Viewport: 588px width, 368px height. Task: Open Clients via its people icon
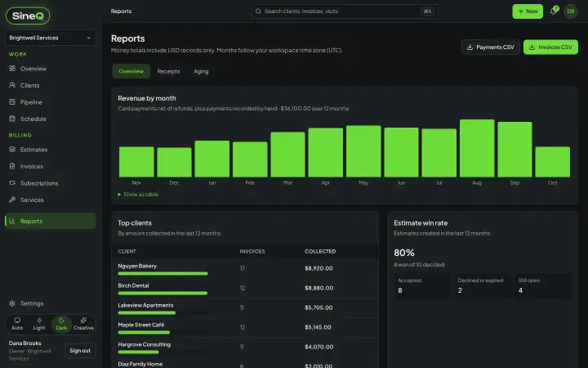pos(12,85)
